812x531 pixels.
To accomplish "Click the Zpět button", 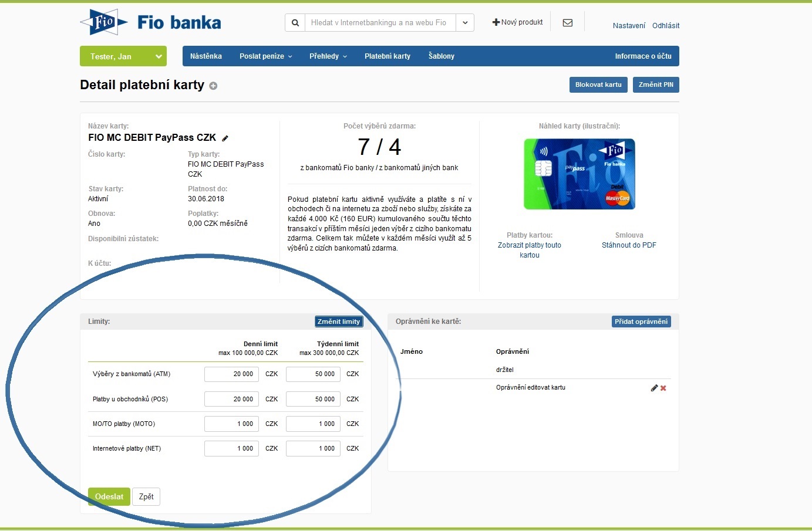I will (x=146, y=496).
